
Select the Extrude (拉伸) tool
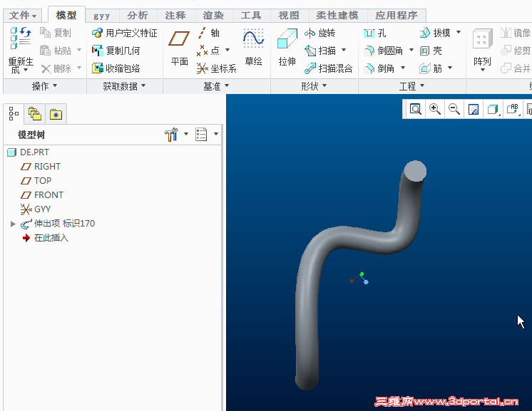click(287, 48)
